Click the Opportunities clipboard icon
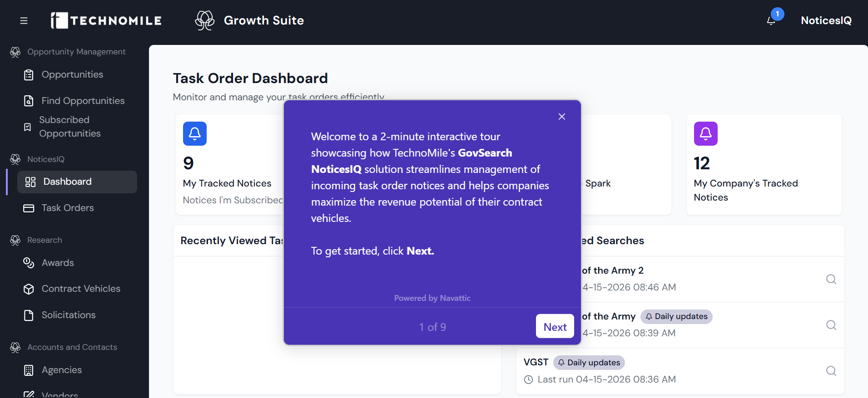The height and width of the screenshot is (398, 868). coord(29,75)
